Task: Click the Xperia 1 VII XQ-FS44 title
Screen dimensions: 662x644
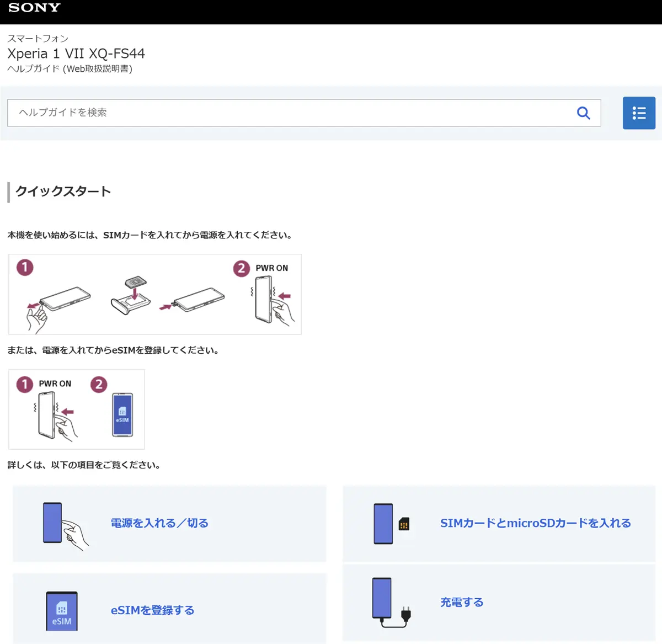Action: 76,54
